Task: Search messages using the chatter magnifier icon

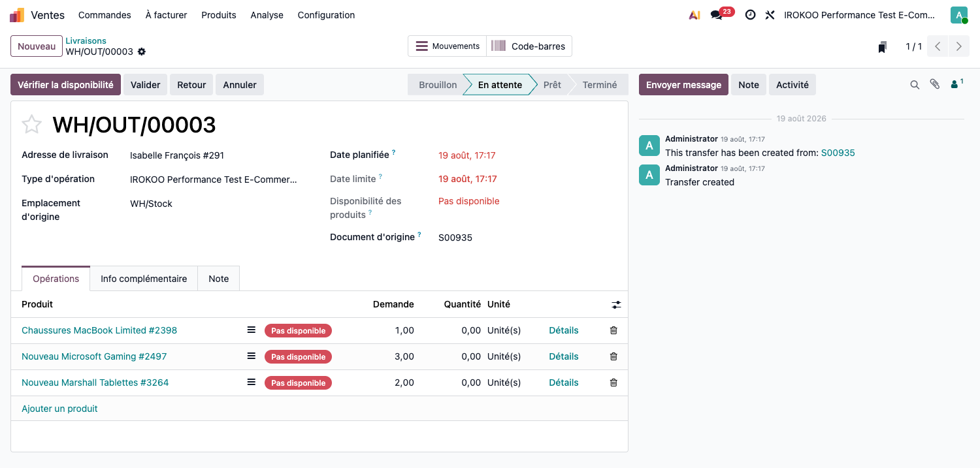Action: pyautogui.click(x=915, y=85)
